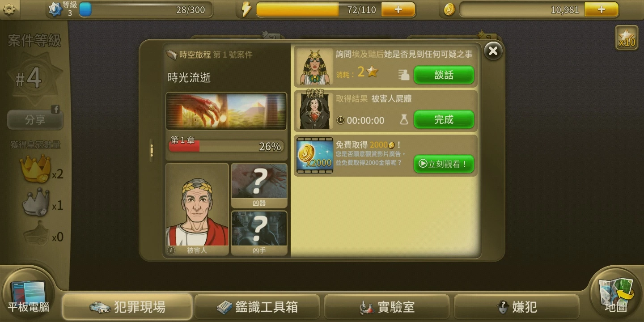Add energy with the plus button
Screen dimensions: 644x322
pyautogui.click(x=398, y=9)
